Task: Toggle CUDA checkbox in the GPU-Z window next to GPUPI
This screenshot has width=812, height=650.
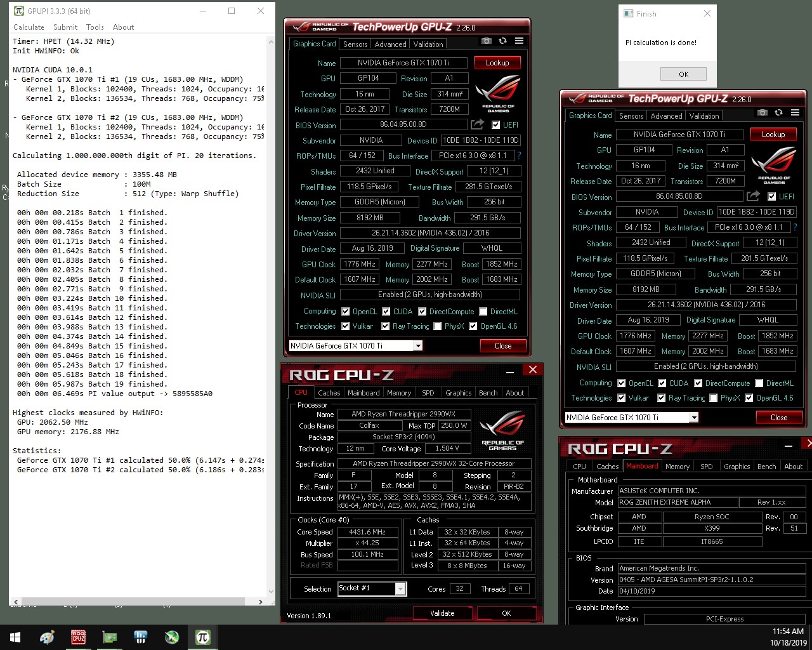Action: point(386,312)
